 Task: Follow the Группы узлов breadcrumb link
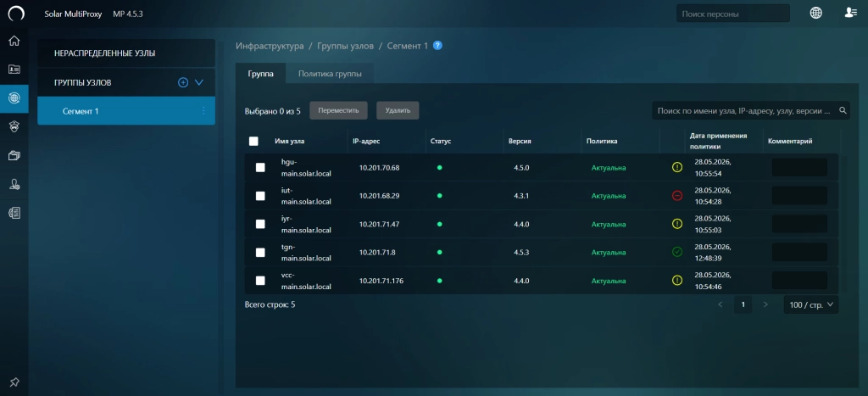(346, 46)
